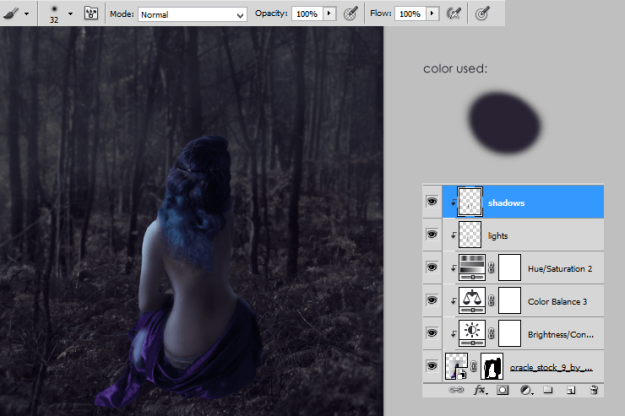Select the lights layer thumbnail
This screenshot has width=625, height=416.
(470, 235)
